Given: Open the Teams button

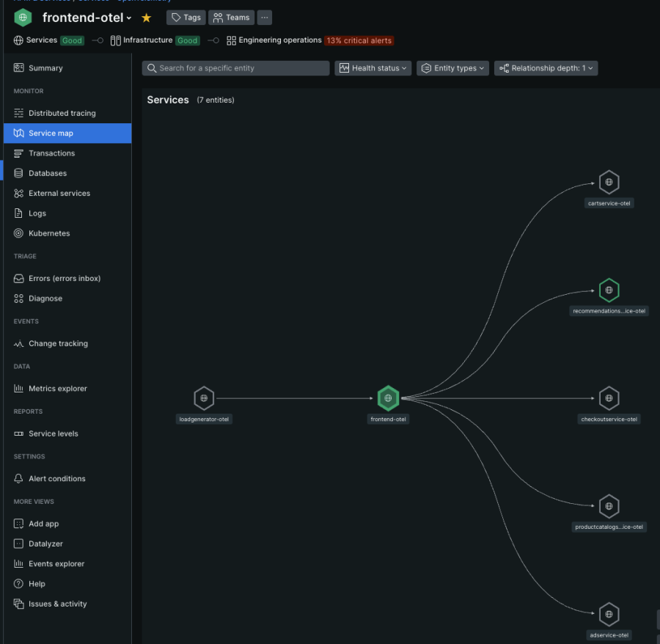Looking at the screenshot, I should pos(231,18).
